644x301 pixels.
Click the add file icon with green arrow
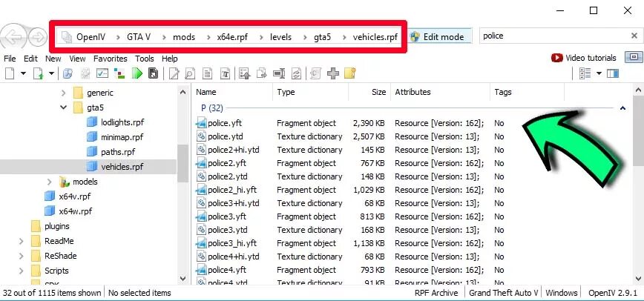38,73
